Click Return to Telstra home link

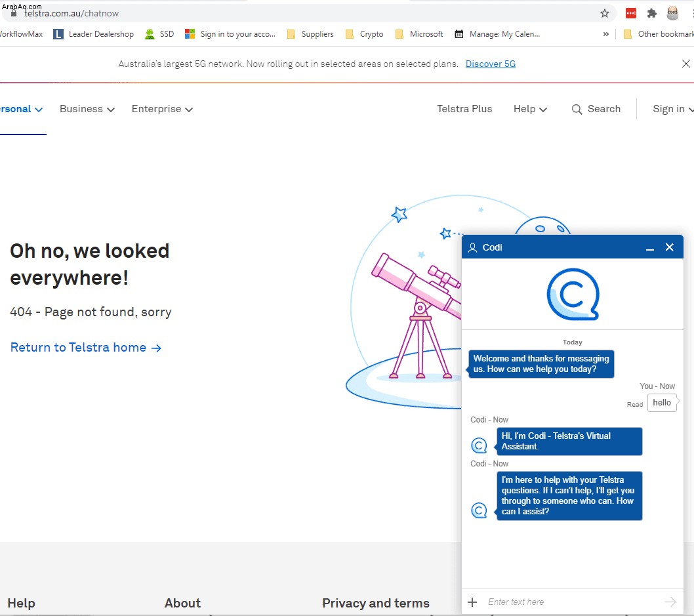point(85,348)
